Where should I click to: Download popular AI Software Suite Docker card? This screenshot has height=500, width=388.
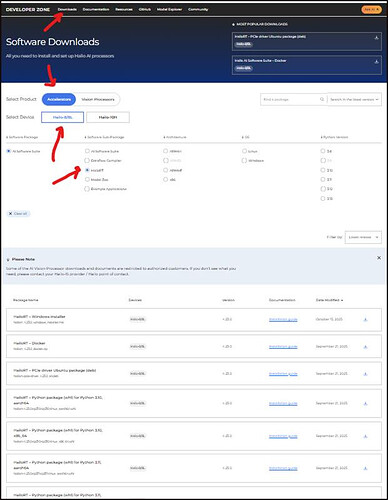coord(376,62)
